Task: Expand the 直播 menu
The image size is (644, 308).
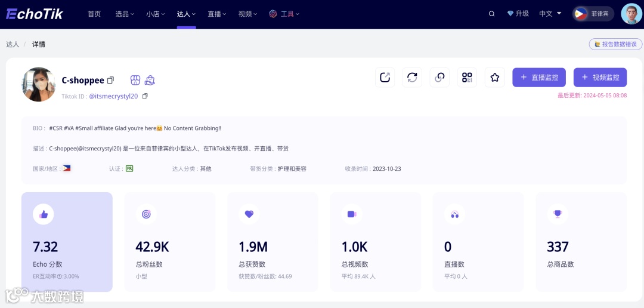Action: click(x=217, y=14)
